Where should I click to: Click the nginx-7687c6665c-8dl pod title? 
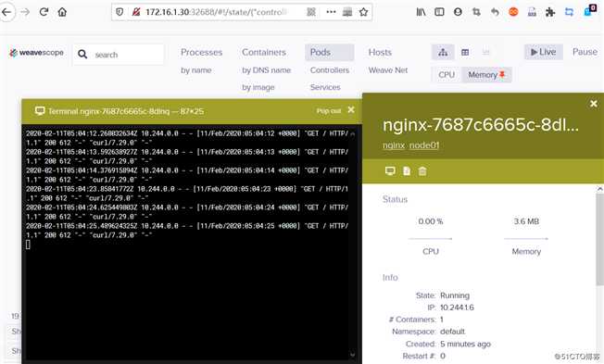[x=481, y=125]
